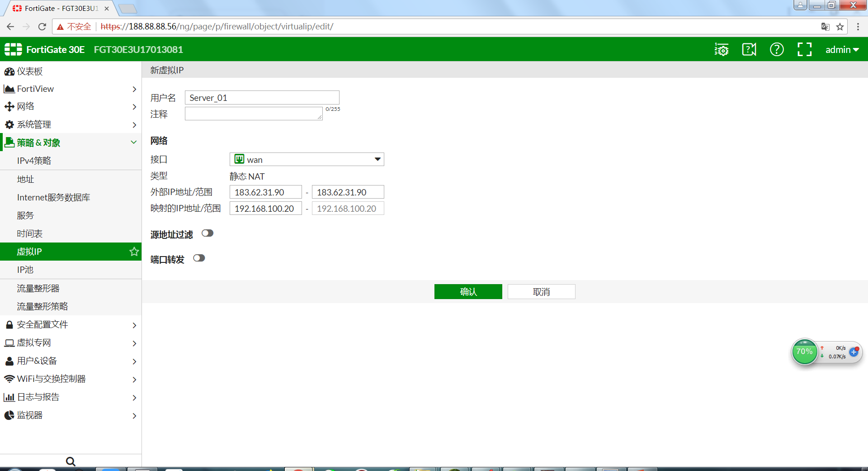
Task: Expand the 网络 menu chevron
Action: 134,107
